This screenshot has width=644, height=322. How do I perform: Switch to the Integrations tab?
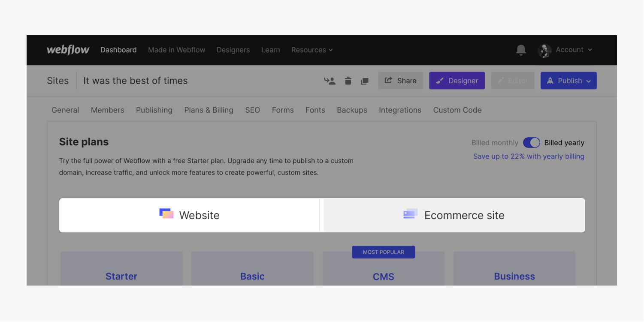(400, 110)
